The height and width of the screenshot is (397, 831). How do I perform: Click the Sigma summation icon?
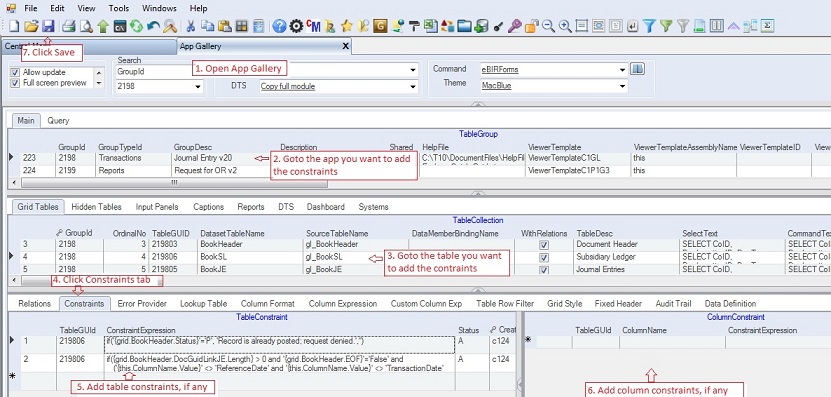[x=767, y=26]
